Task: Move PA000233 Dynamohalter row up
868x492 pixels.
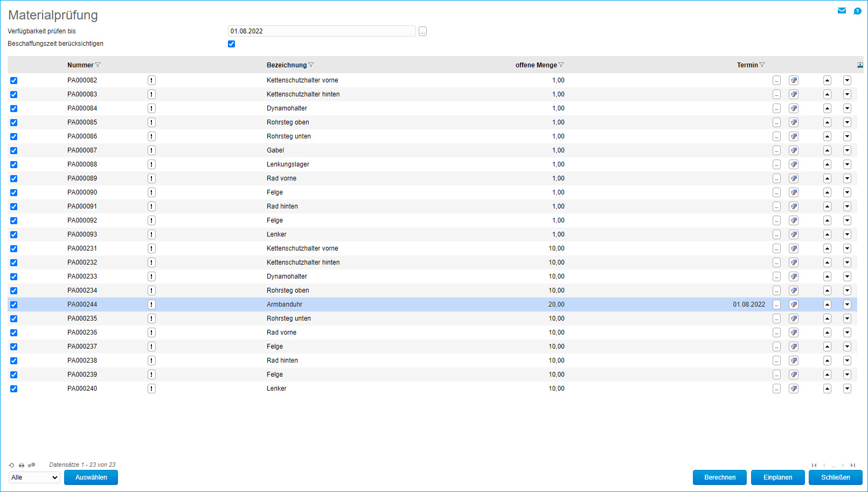Action: [x=827, y=276]
